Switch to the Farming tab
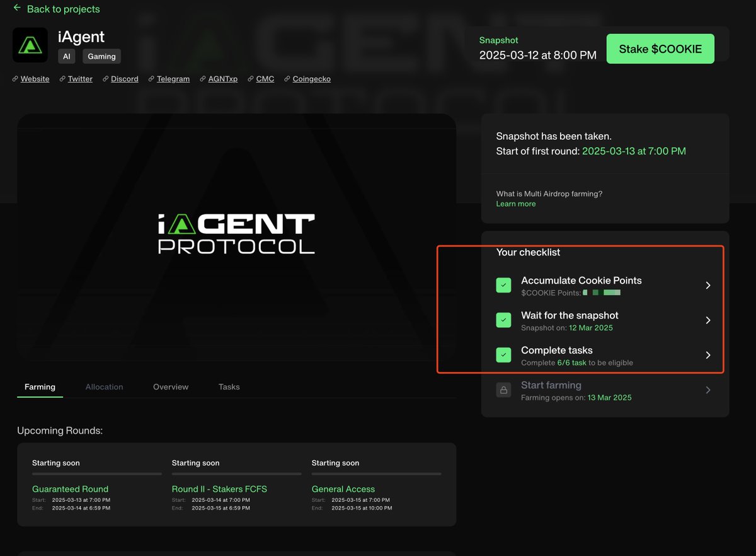 (40, 386)
